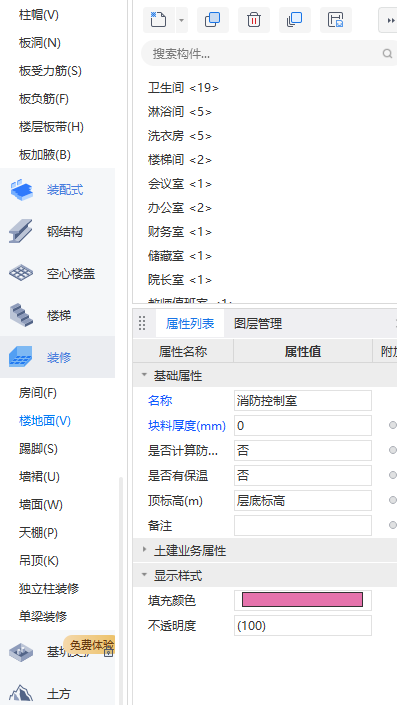Select 楼层板带(H) in sidebar
397x705 pixels.
click(x=51, y=127)
